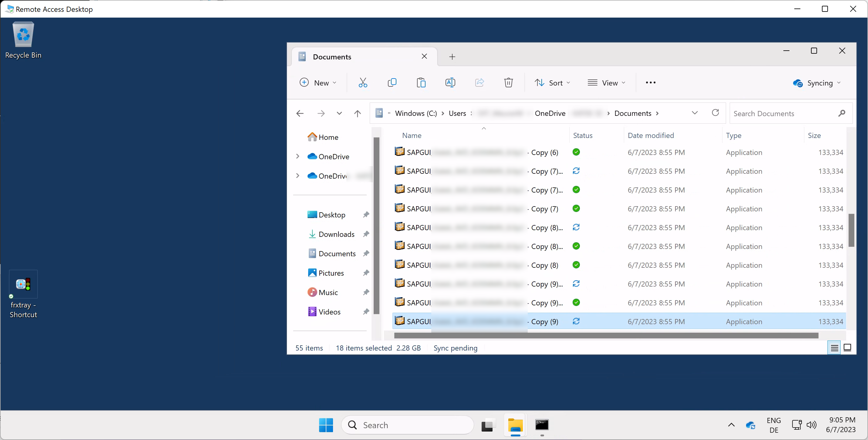Click Users in the address path
Image resolution: width=868 pixels, height=440 pixels.
tap(457, 113)
